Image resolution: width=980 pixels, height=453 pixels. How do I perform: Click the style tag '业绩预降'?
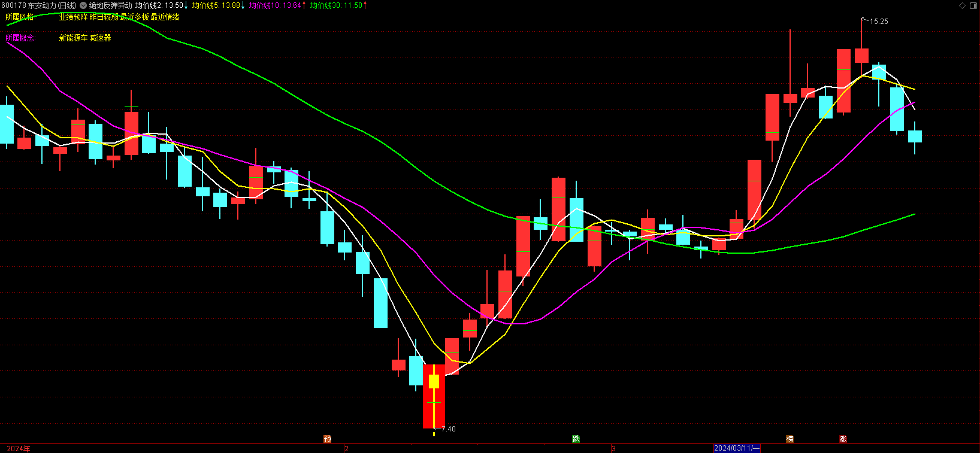click(73, 17)
